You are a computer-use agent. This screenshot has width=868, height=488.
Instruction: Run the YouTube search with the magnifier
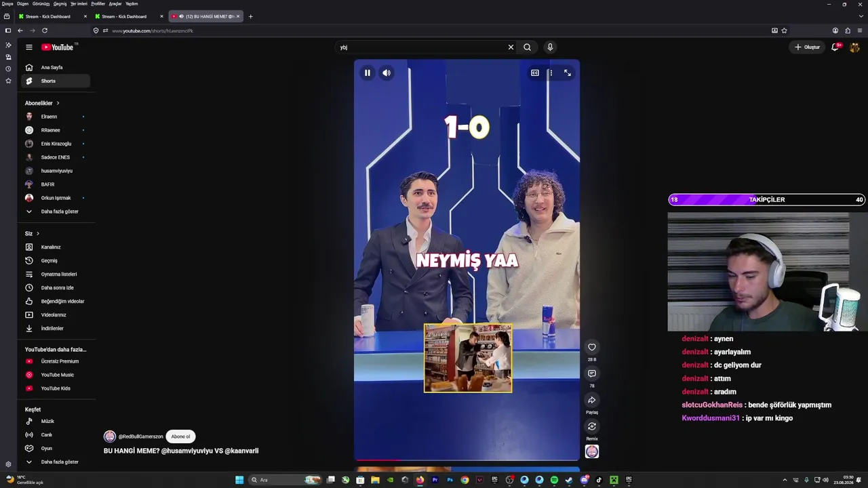click(527, 47)
